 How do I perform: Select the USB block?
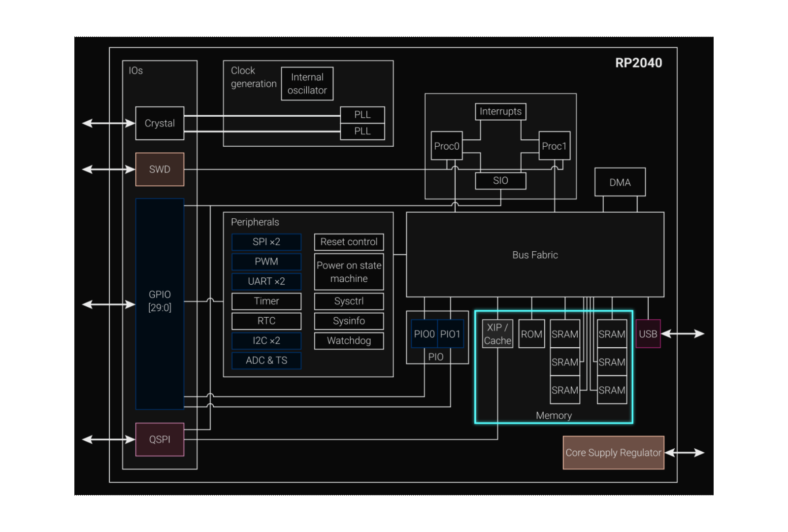648,334
